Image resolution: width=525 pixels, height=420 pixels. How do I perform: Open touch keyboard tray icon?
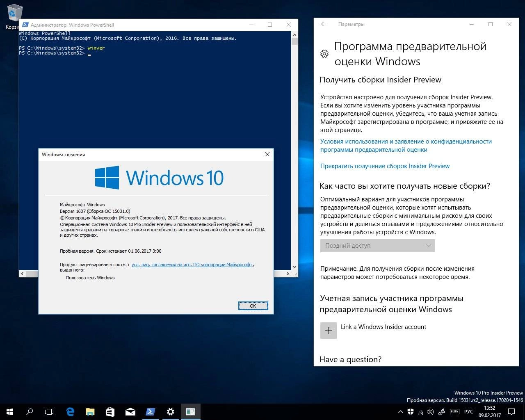[x=454, y=412]
